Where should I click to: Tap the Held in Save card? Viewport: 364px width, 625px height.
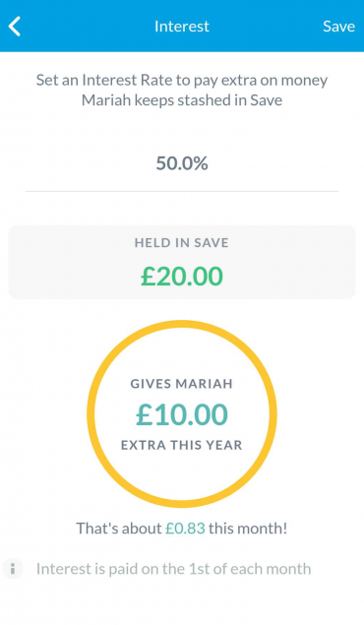point(182,262)
